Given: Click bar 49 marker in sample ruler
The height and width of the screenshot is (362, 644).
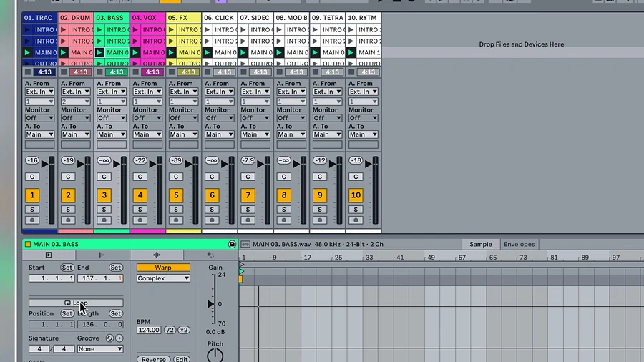Looking at the screenshot, I should coord(430,258).
